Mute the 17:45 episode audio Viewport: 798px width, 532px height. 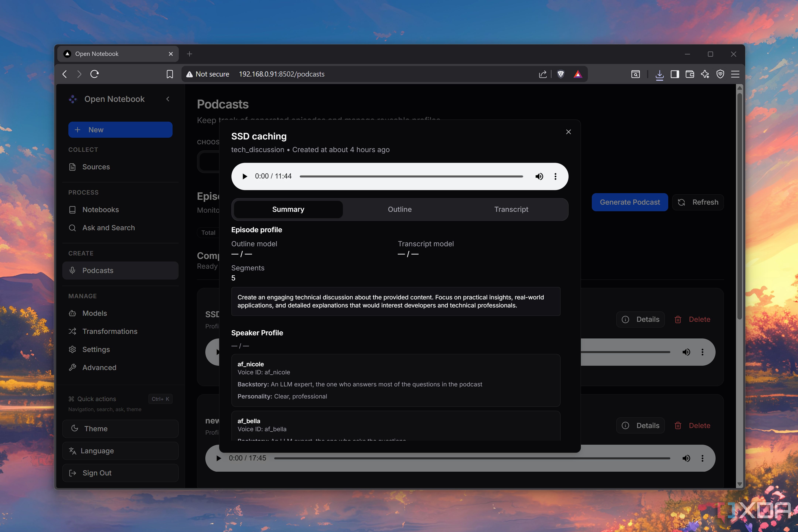[x=686, y=458]
